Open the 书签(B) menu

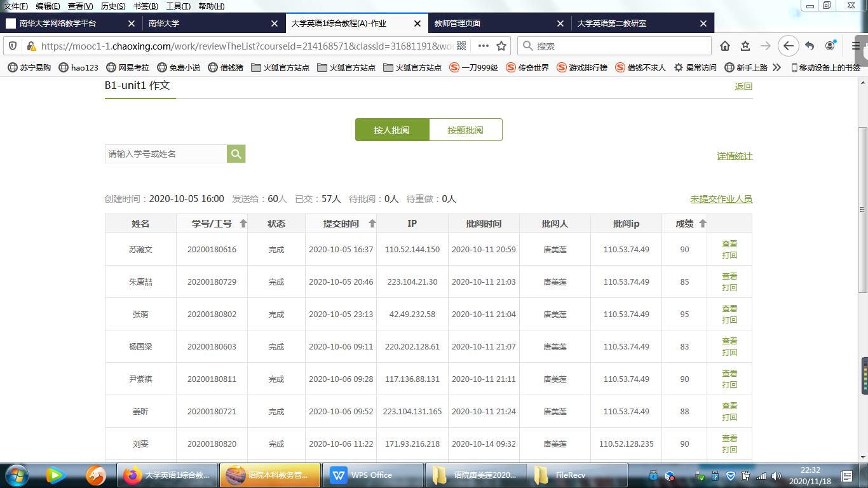click(x=146, y=6)
